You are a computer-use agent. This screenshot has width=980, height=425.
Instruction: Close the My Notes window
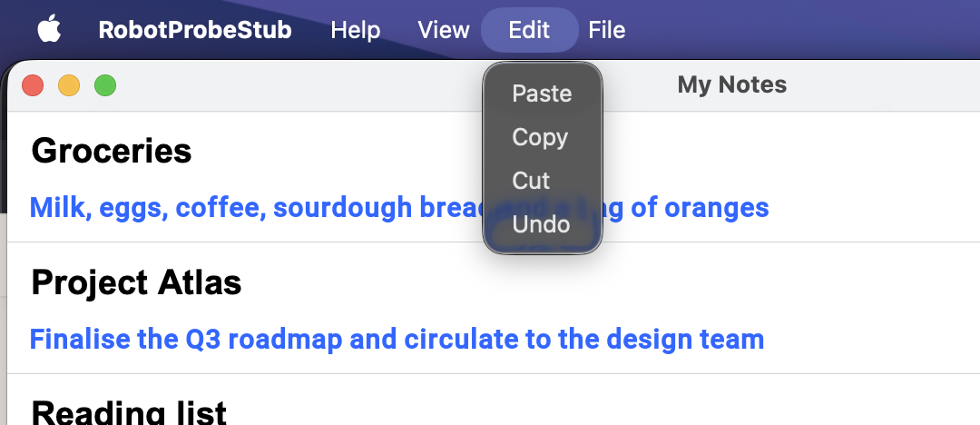click(x=33, y=85)
